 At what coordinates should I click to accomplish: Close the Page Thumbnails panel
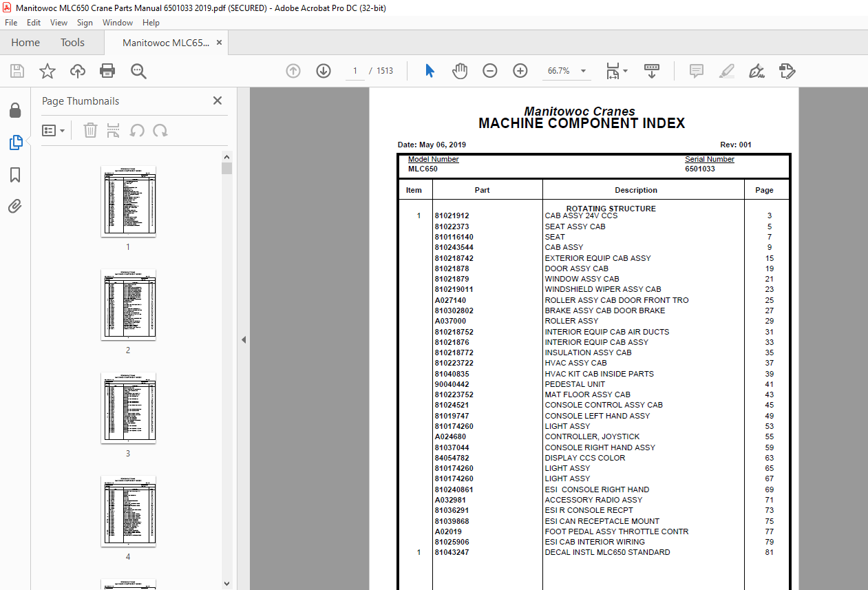218,101
